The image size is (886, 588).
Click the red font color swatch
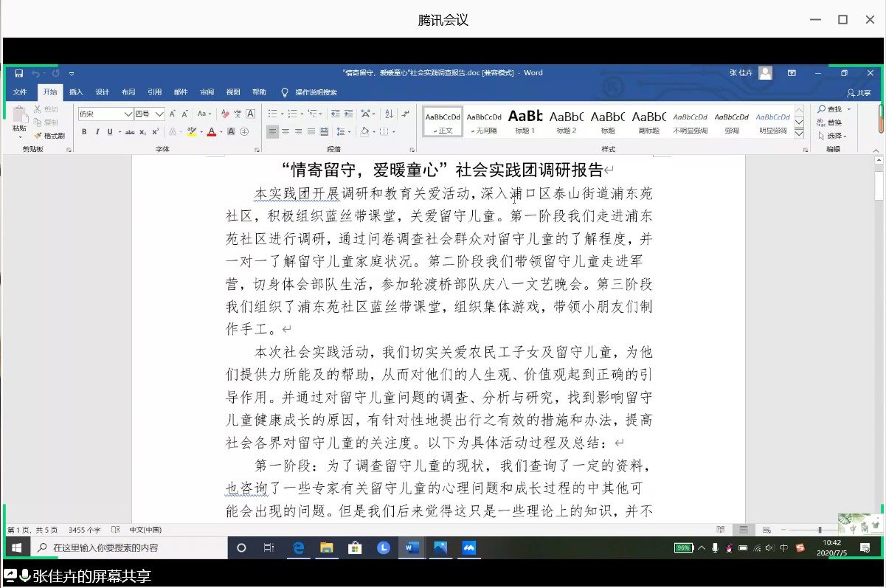[211, 133]
